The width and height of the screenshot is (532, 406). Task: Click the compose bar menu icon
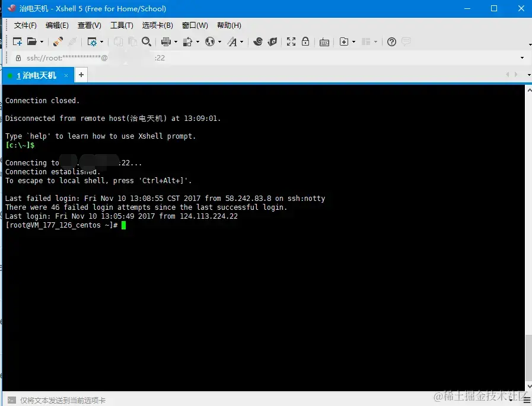click(527, 401)
